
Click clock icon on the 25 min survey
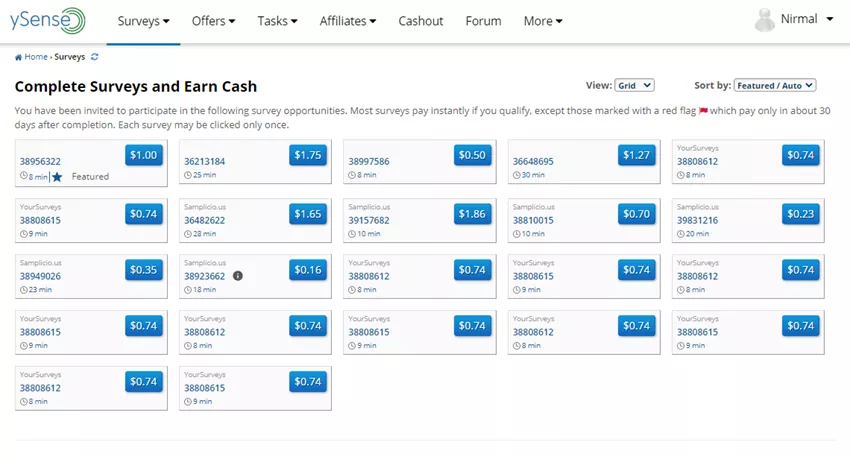point(188,176)
